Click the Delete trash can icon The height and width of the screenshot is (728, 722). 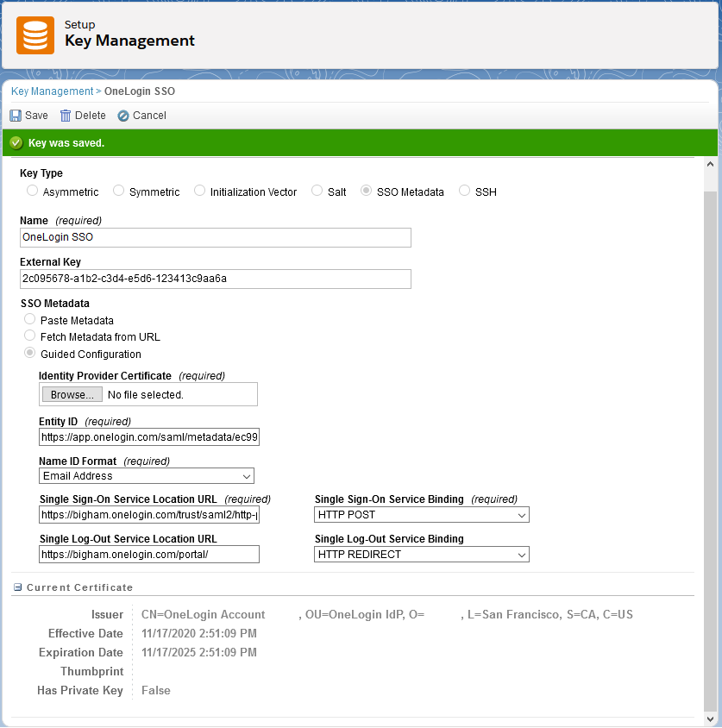[x=66, y=116]
